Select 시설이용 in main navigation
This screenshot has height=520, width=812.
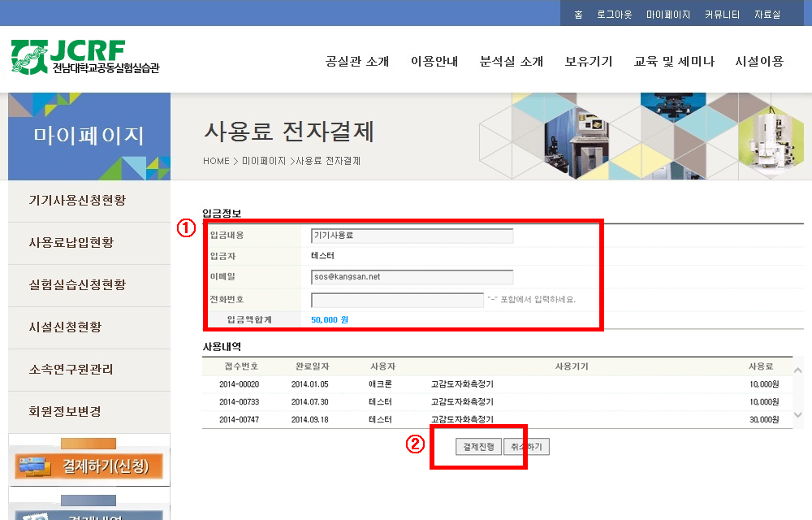pos(759,62)
